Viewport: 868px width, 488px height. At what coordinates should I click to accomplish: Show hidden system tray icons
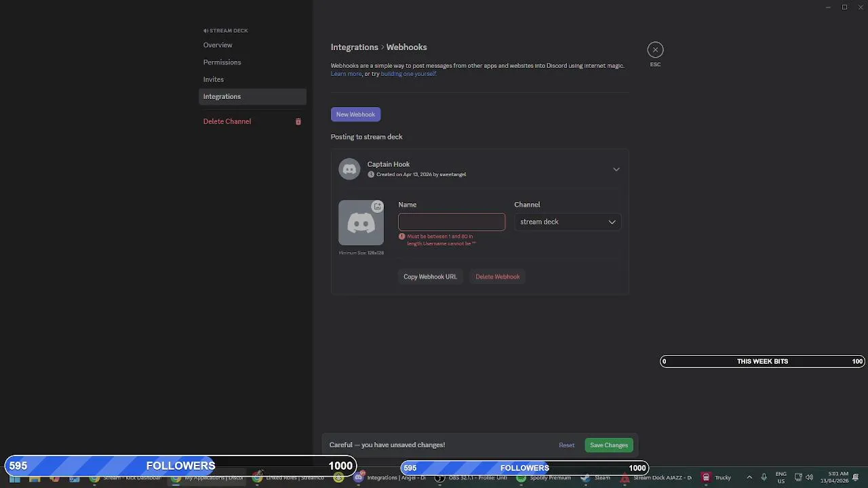749,478
